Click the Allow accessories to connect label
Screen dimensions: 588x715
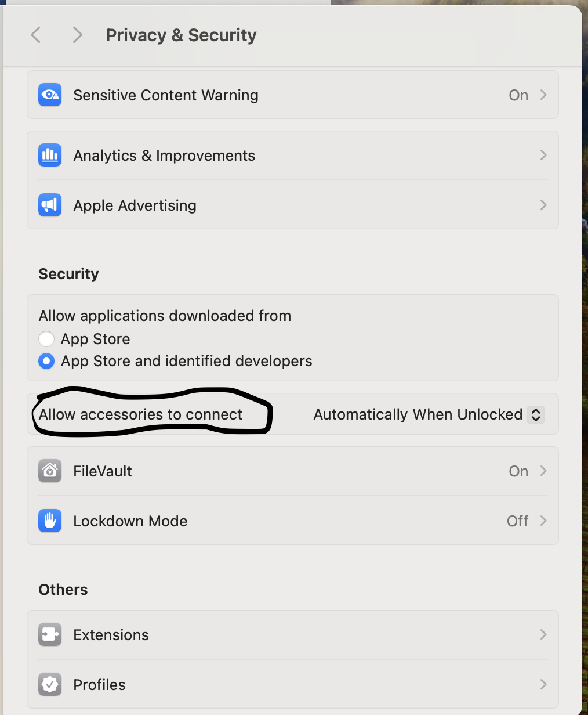click(x=140, y=414)
